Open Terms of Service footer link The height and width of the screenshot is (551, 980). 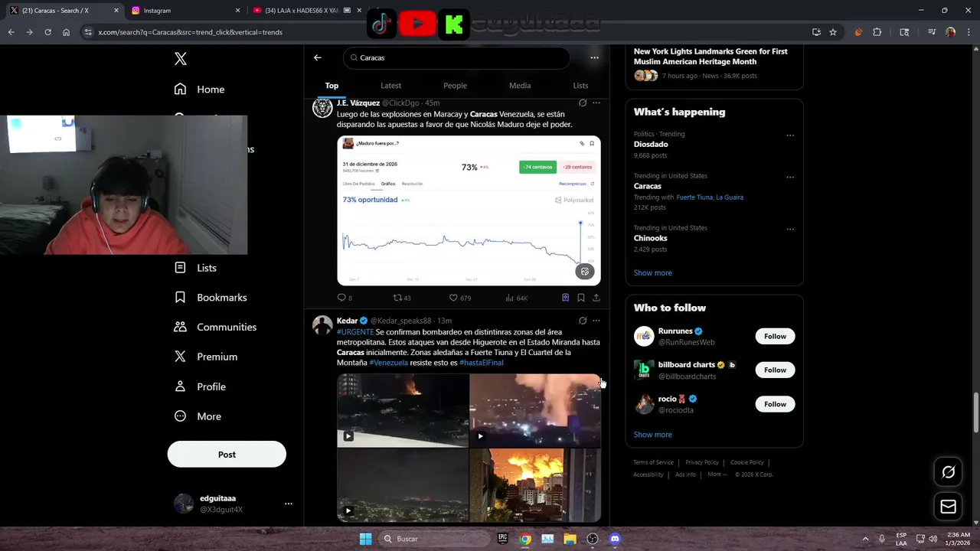click(x=653, y=462)
